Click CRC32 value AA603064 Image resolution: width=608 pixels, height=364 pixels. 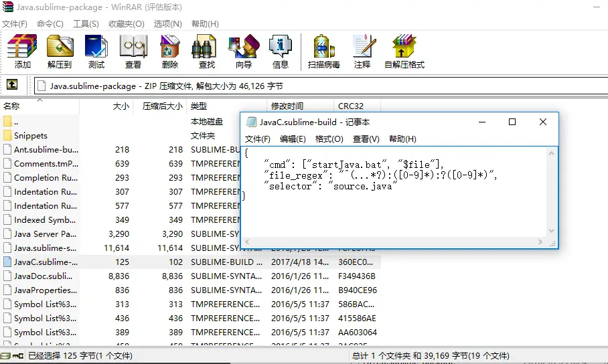tap(358, 332)
